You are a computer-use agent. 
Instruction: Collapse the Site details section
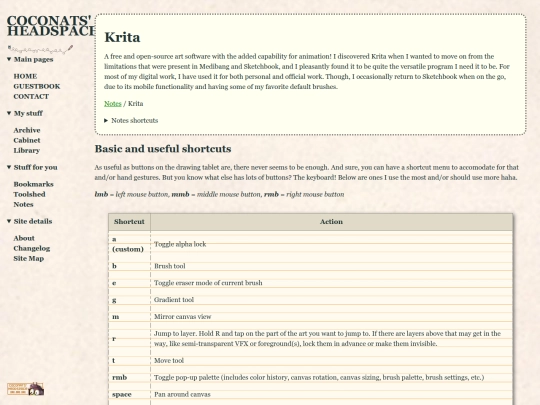click(30, 221)
